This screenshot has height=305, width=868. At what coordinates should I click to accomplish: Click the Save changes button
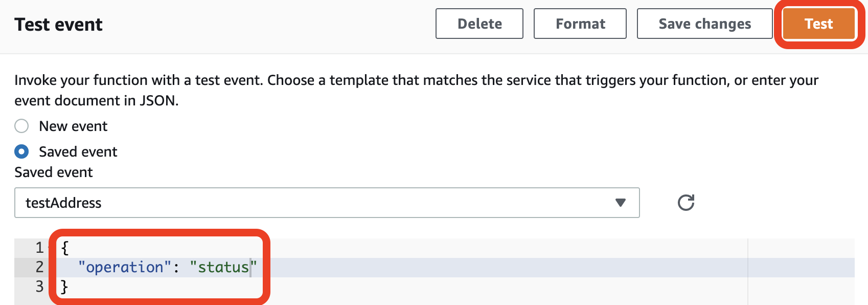(705, 24)
